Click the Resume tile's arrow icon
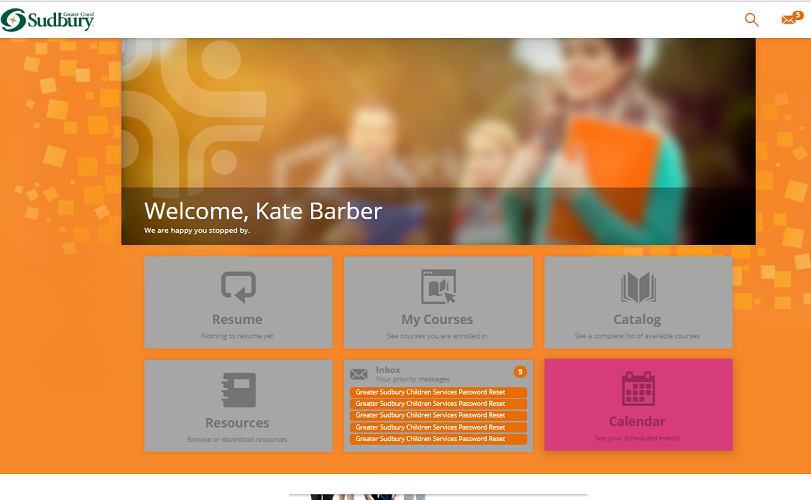The image size is (811, 500). 238,288
